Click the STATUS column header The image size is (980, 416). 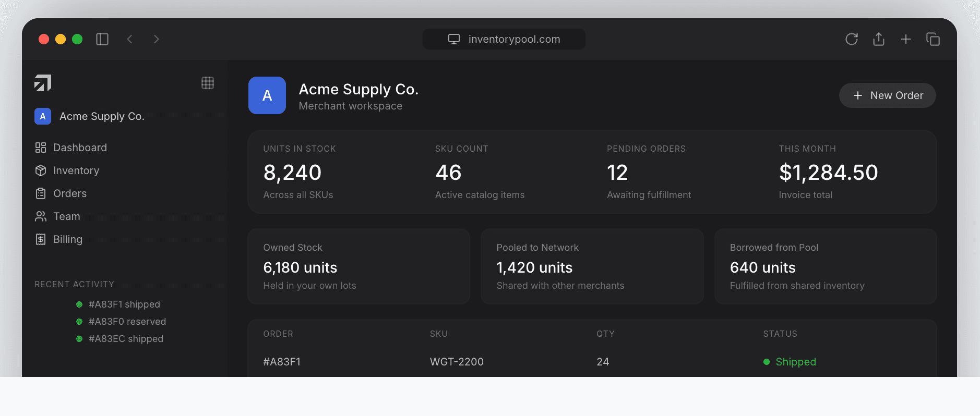(780, 334)
